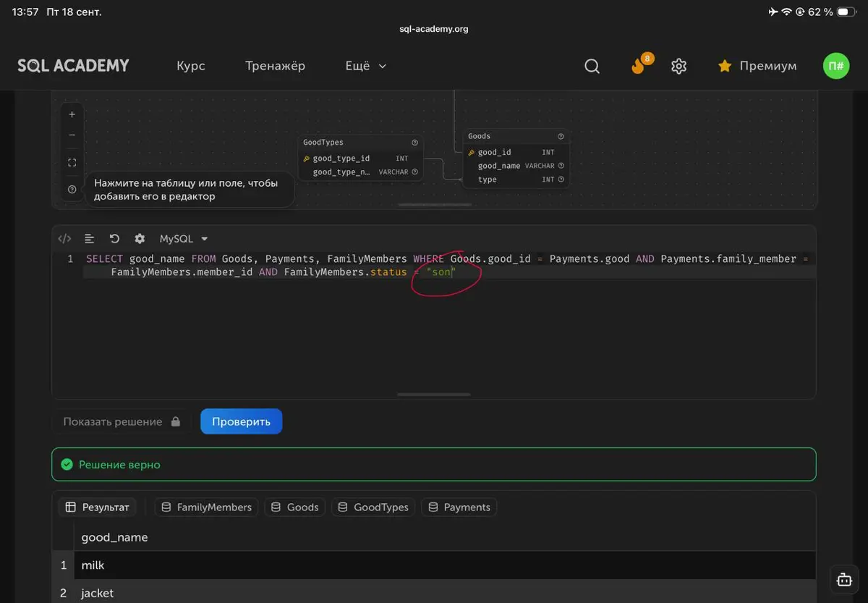Select the jacket result row
Image resolution: width=868 pixels, height=603 pixels.
[x=434, y=592]
